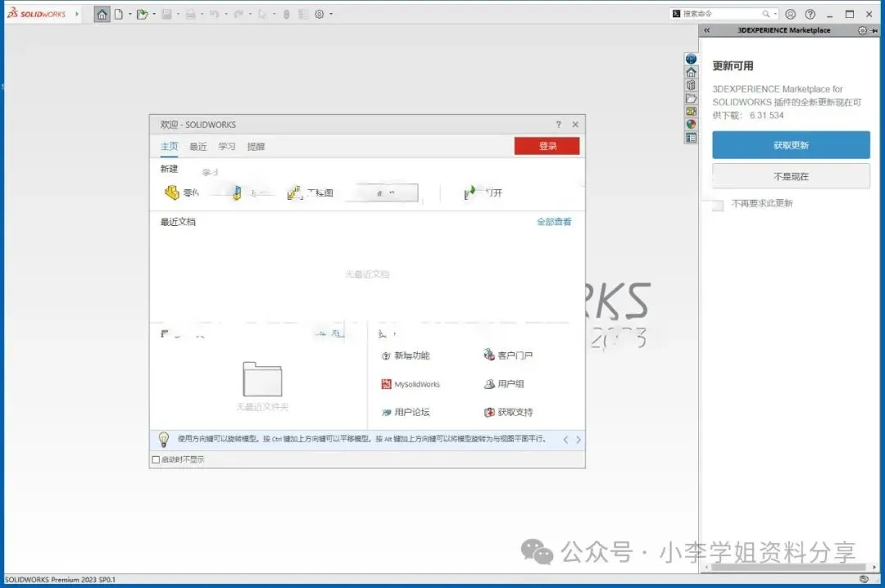
Task: Click the blue 获取更新 button
Action: tap(791, 145)
